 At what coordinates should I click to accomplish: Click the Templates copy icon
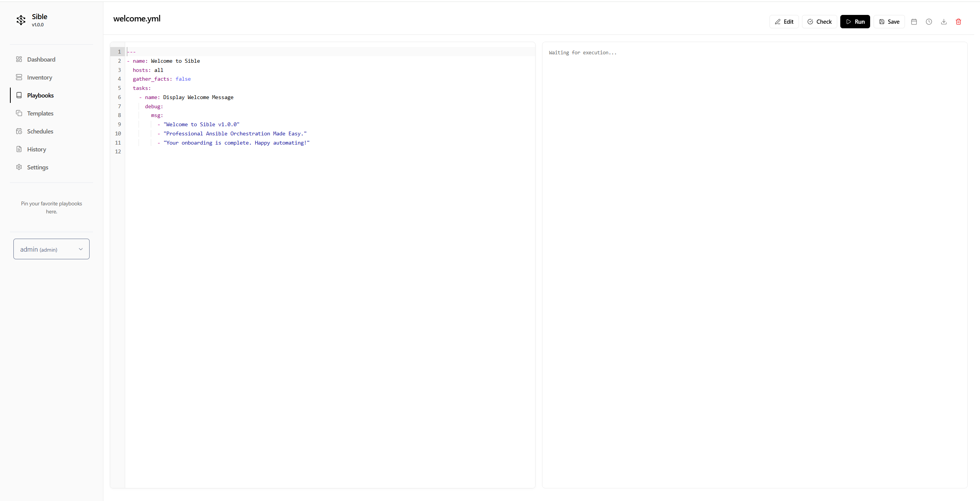pos(19,113)
